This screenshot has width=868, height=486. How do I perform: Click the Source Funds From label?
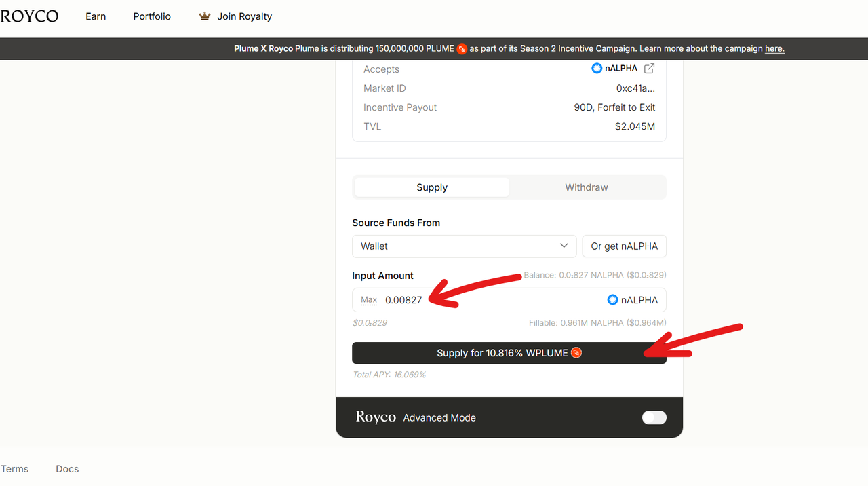tap(396, 223)
